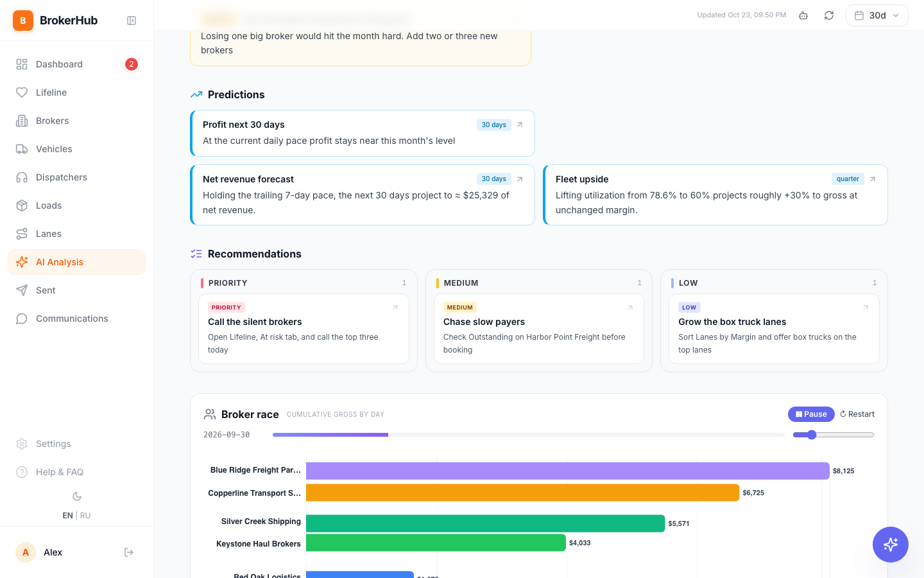Click the Silver Creek Shipping bar
This screenshot has width=924, height=578.
click(486, 523)
